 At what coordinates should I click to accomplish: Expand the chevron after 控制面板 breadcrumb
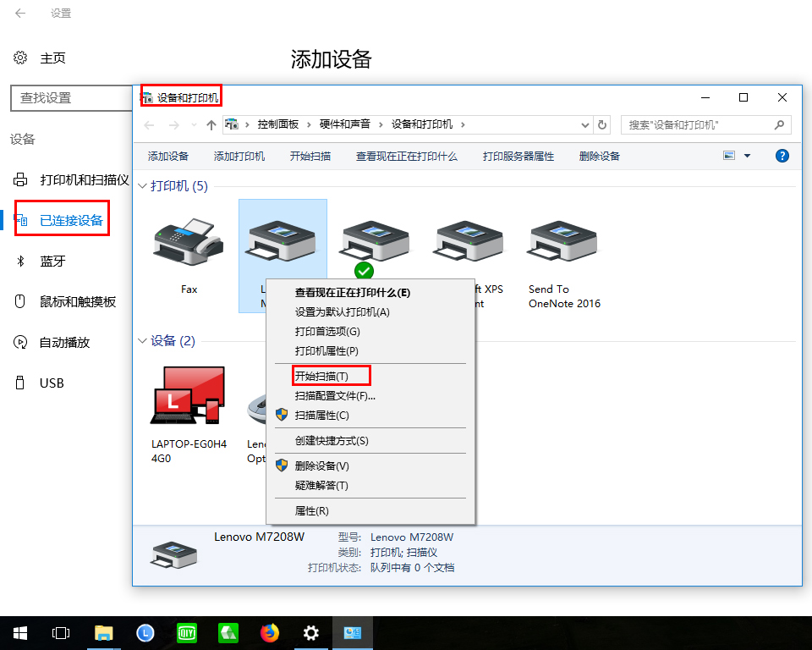(x=309, y=125)
